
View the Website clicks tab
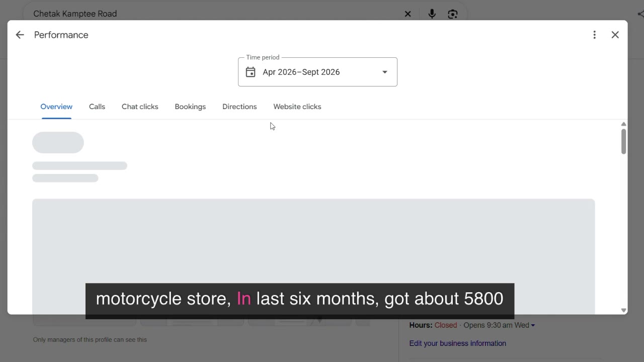click(297, 107)
